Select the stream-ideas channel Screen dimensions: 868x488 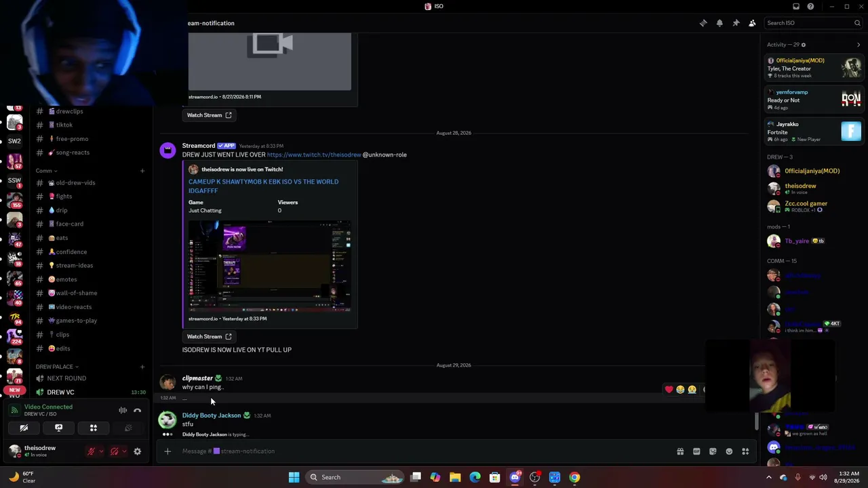pyautogui.click(x=75, y=266)
